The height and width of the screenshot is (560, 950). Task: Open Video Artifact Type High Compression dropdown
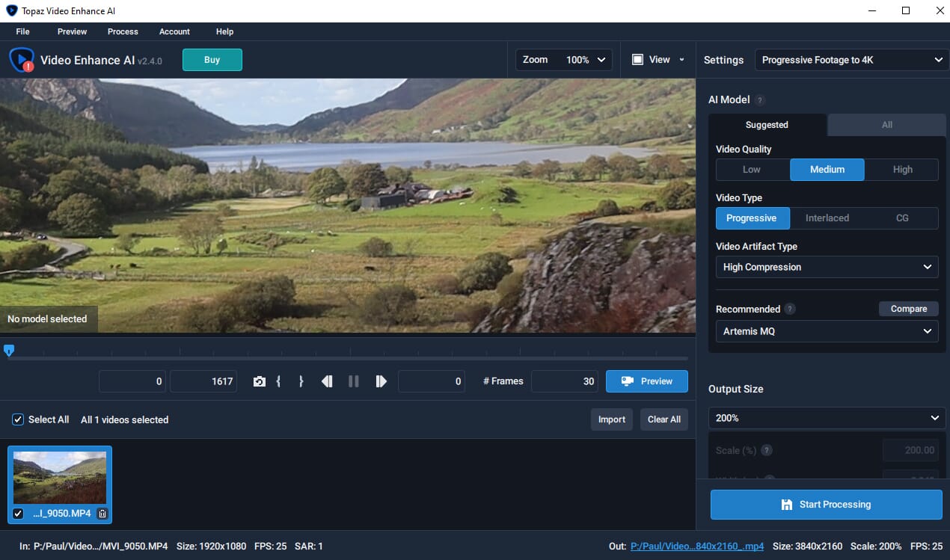click(x=827, y=267)
